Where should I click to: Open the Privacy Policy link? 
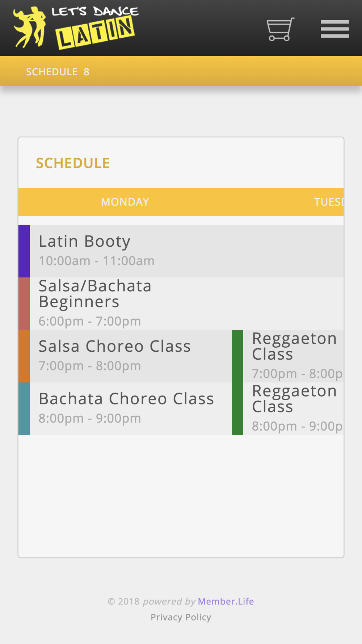click(x=181, y=617)
